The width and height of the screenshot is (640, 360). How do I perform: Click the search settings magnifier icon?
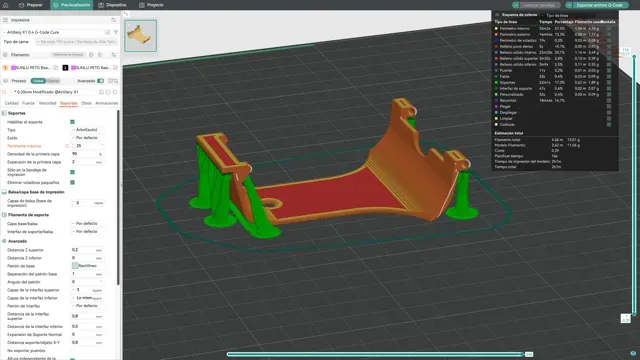point(115,92)
